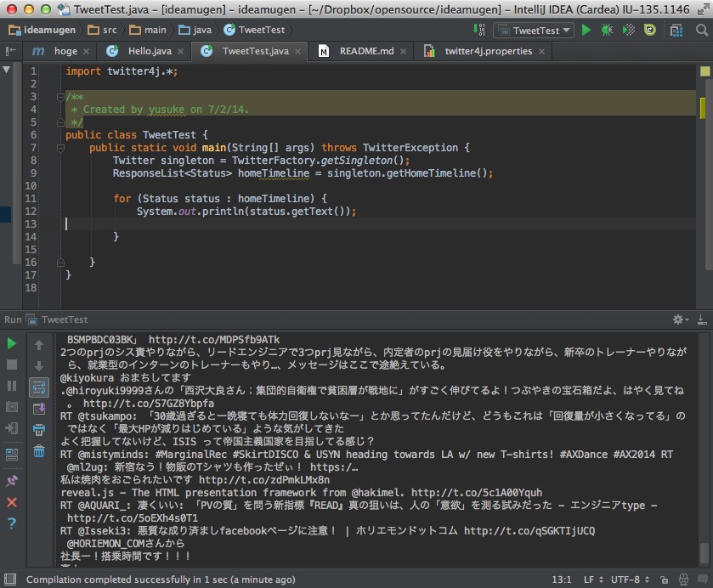Screen dimensions: 713x588
Task: Stop the running process in Run panel
Action: coord(12,365)
